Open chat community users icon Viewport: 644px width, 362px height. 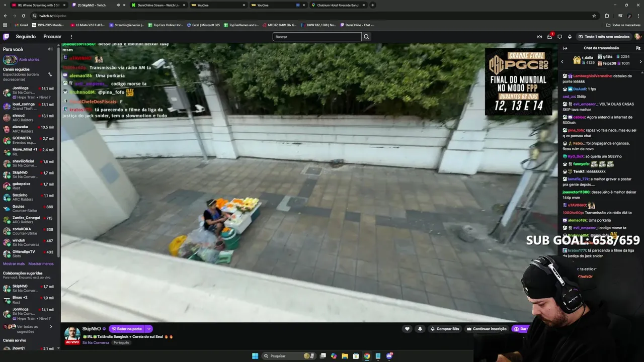[x=638, y=48]
